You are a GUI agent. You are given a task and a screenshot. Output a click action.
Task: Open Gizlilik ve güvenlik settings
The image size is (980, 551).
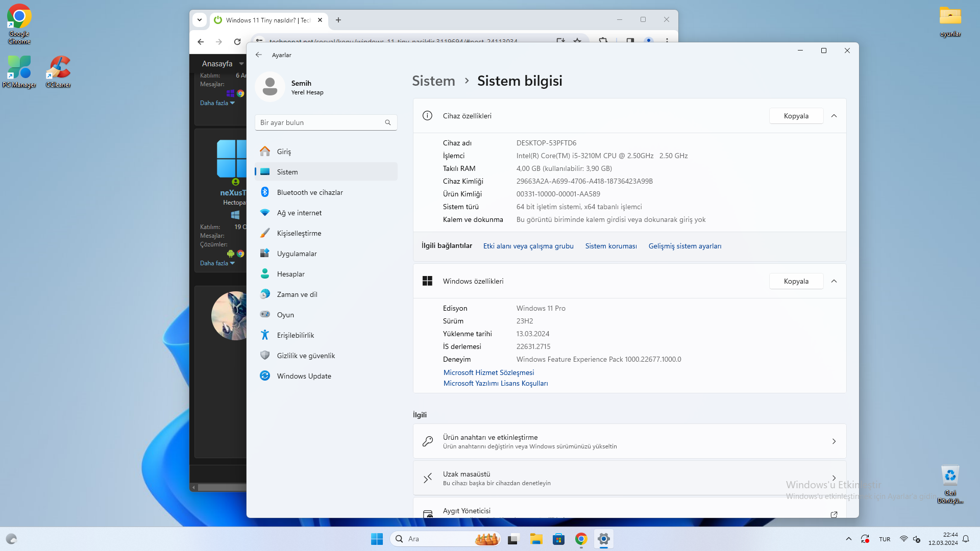306,356
